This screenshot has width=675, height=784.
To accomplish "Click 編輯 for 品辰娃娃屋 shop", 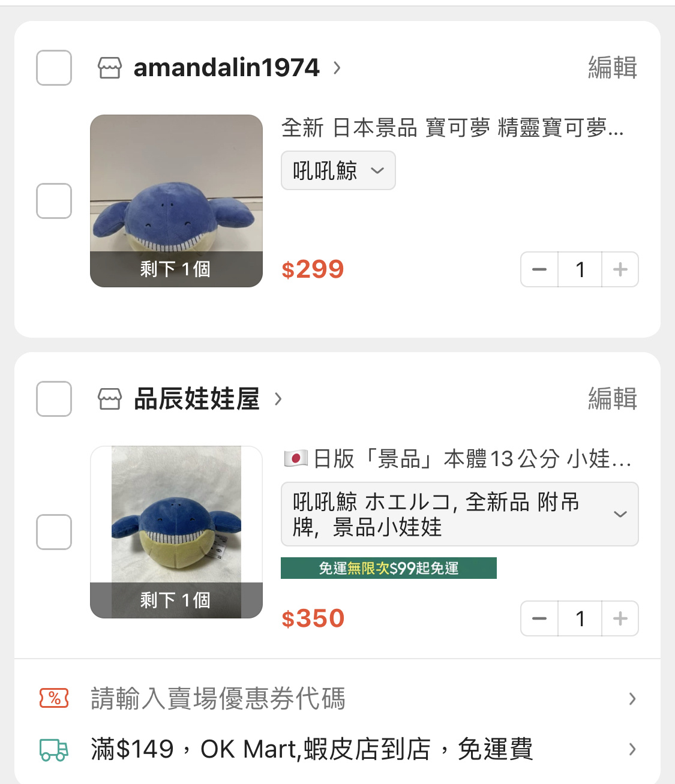I will [x=613, y=398].
